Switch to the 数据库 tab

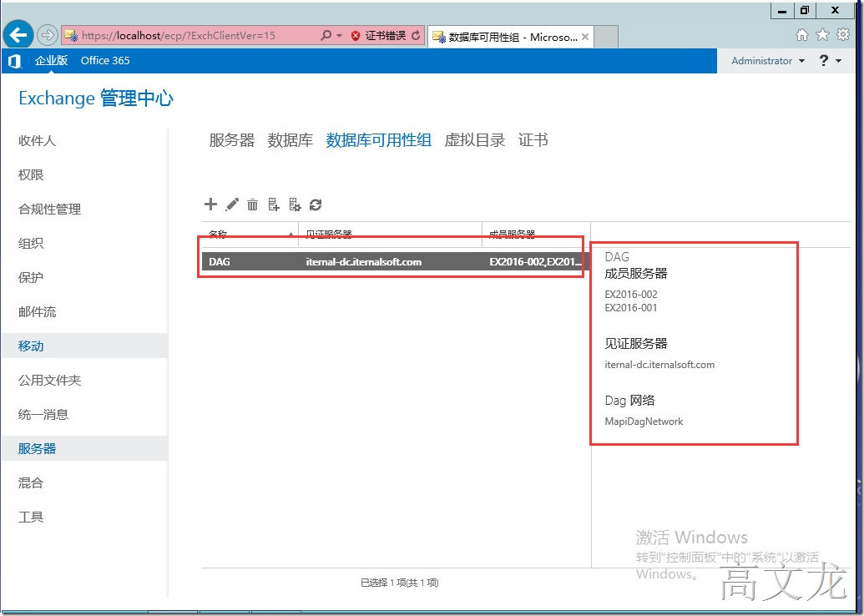click(x=290, y=140)
